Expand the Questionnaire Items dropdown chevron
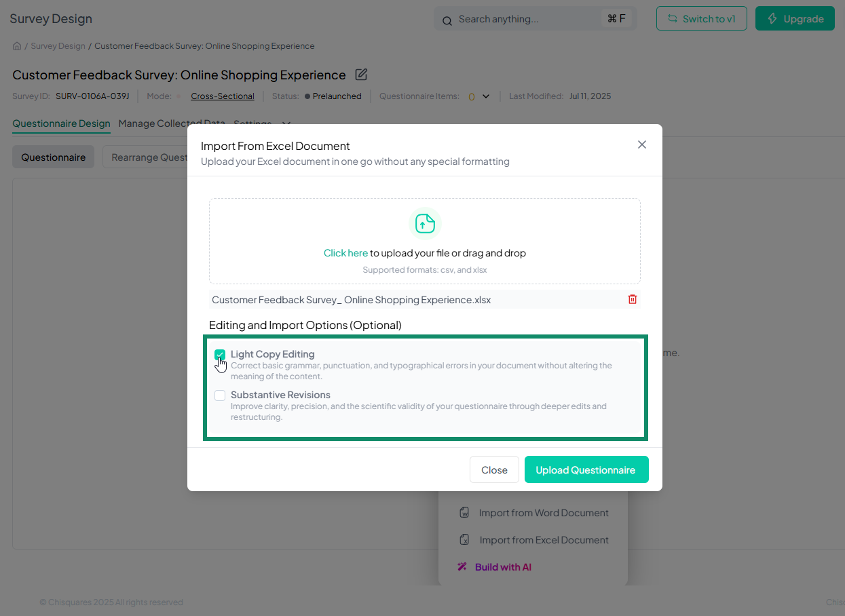The image size is (845, 616). (486, 96)
